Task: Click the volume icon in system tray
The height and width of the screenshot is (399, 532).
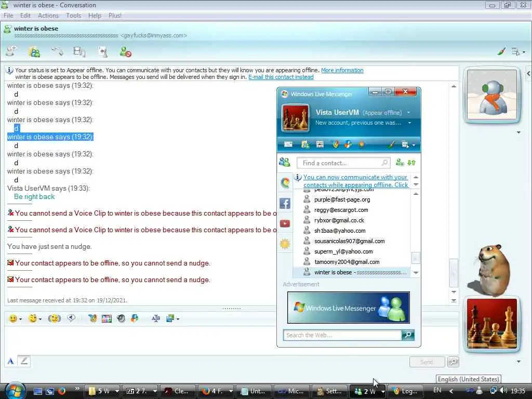Action: coord(504,391)
